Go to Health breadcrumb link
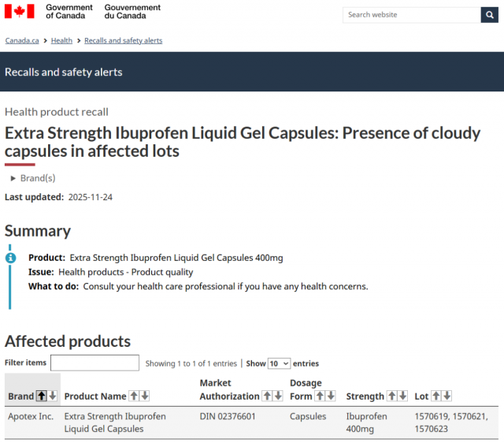 [x=61, y=40]
